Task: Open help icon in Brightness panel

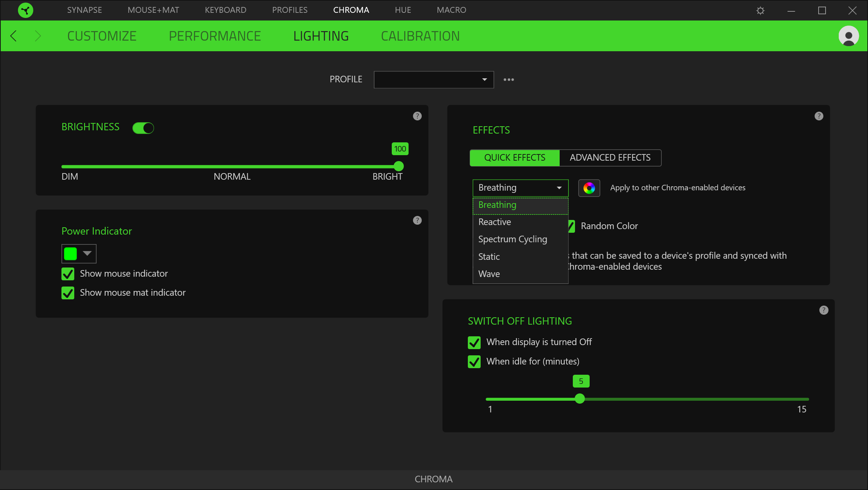Action: tap(417, 116)
